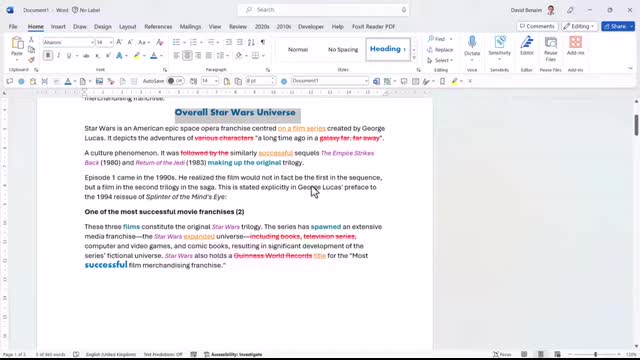640x360 pixels.
Task: Open the ribbon font size dropdown
Action: (111, 42)
